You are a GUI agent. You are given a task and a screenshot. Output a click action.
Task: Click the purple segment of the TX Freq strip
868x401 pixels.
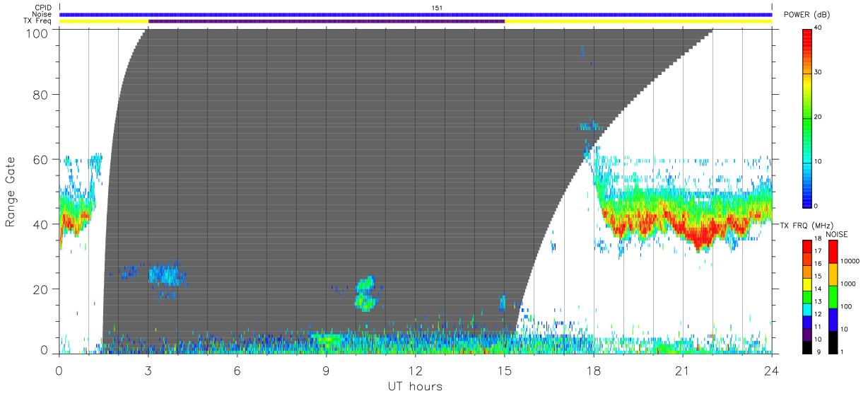click(x=327, y=21)
